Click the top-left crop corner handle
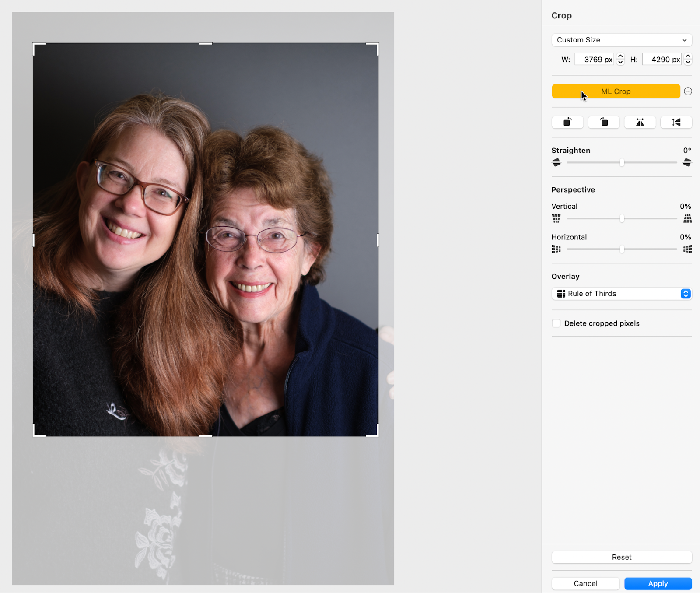Image resolution: width=700 pixels, height=593 pixels. [x=34, y=44]
